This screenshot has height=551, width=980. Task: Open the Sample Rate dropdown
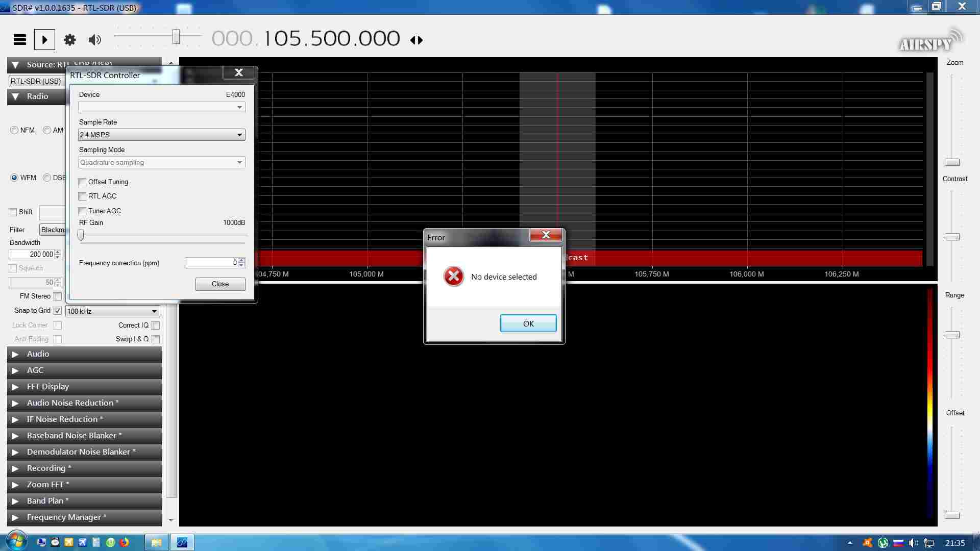click(162, 135)
